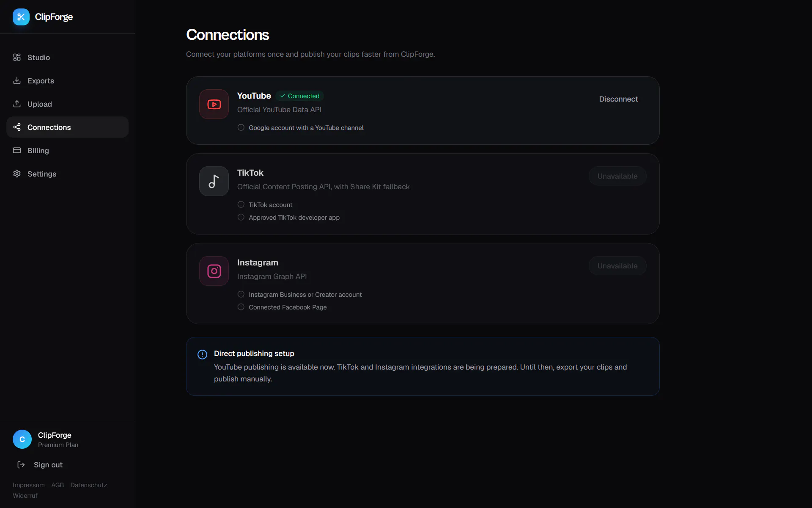
Task: Open the Impressum link
Action: [29, 485]
